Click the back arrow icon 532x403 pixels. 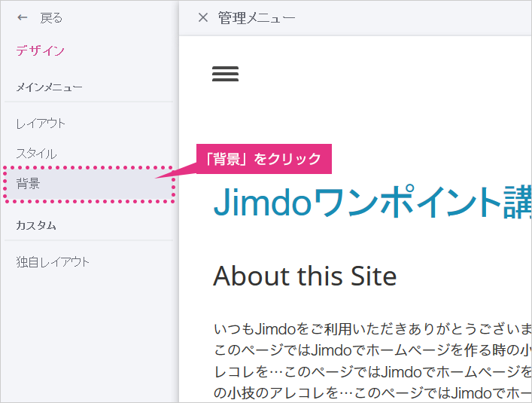point(23,17)
